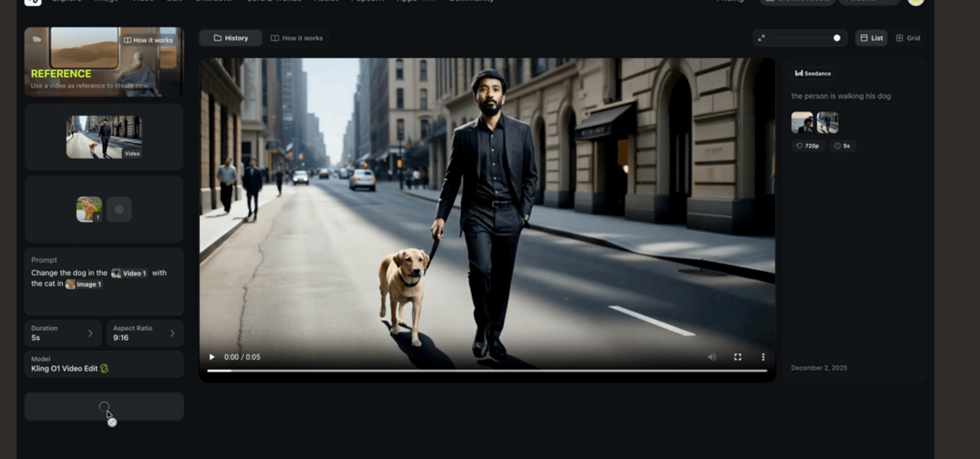Click the 5s duration tag in the details panel
The image size is (980, 459).
tap(842, 146)
